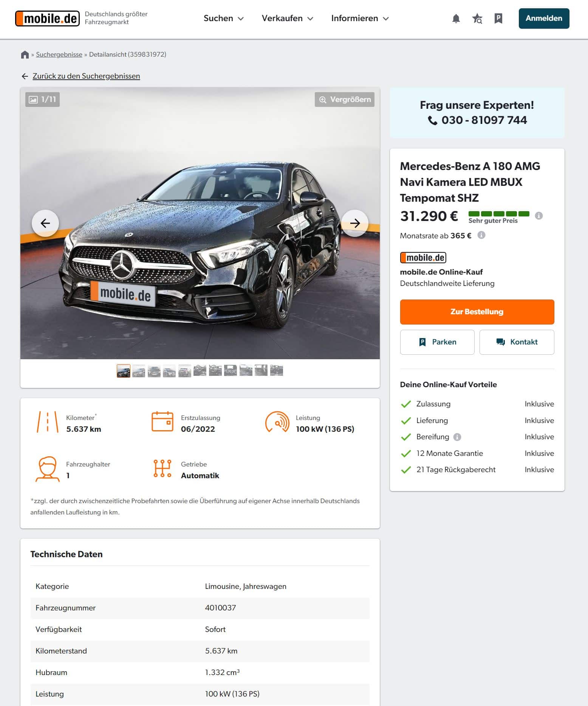Image resolution: width=588 pixels, height=706 pixels.
Task: Expand the Suchen dropdown menu
Action: coord(223,19)
